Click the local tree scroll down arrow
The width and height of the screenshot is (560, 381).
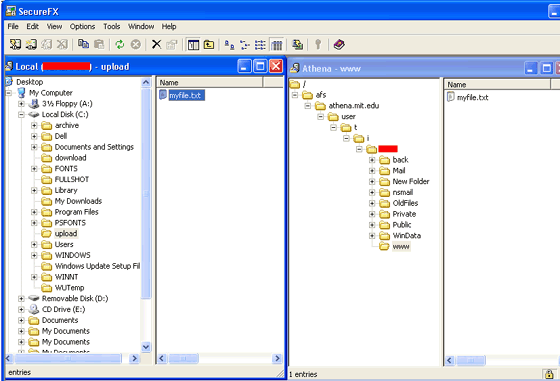tap(146, 346)
